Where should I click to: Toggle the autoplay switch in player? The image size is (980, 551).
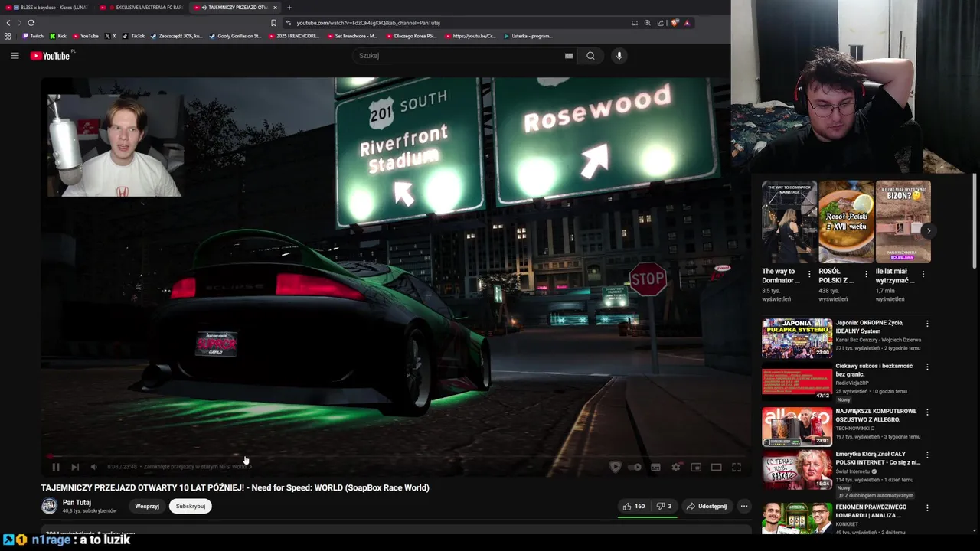(x=635, y=467)
